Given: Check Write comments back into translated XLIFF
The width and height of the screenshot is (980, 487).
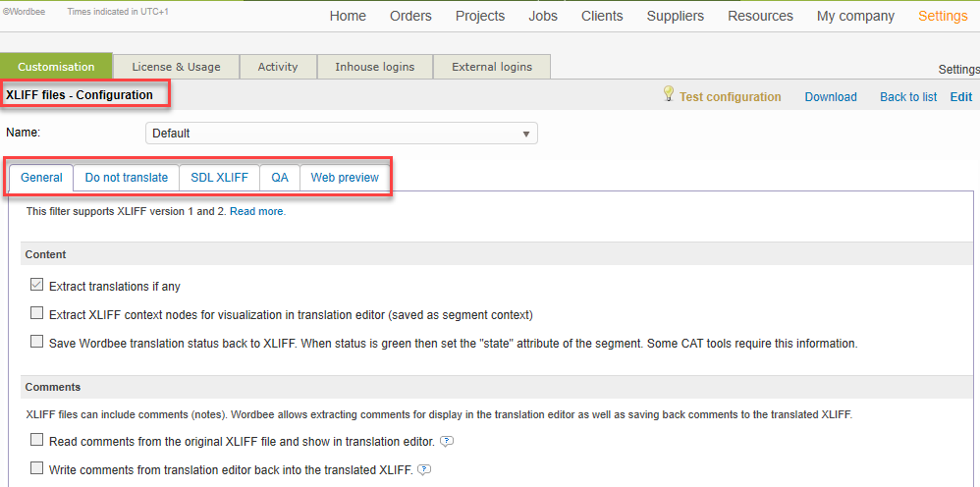Looking at the screenshot, I should pos(37,469).
